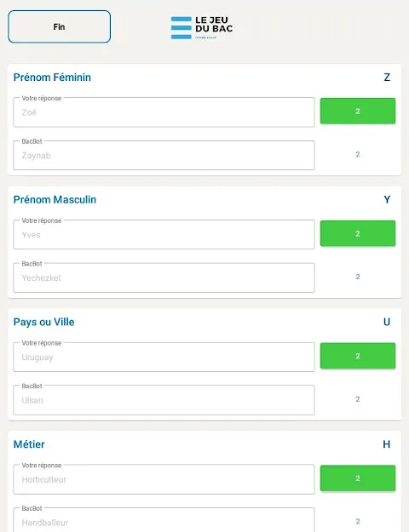Select the Yves answer field
409x532 pixels.
tap(164, 235)
